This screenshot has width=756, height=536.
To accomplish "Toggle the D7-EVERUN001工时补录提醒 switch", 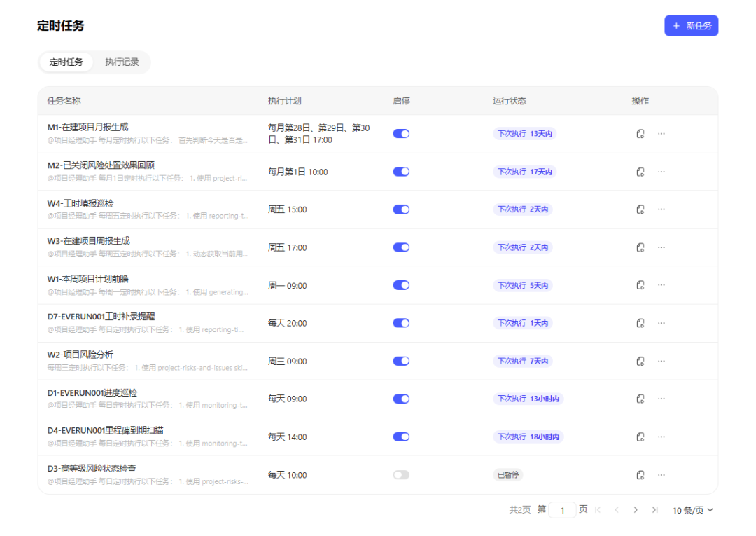I will 401,323.
